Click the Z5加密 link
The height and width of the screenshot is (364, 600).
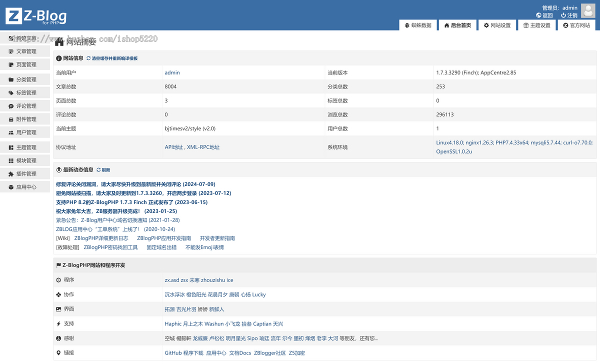coord(297,352)
